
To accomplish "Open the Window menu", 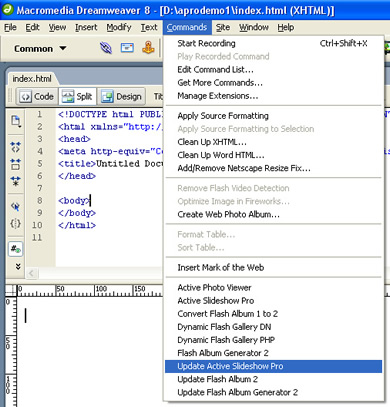I will click(254, 27).
